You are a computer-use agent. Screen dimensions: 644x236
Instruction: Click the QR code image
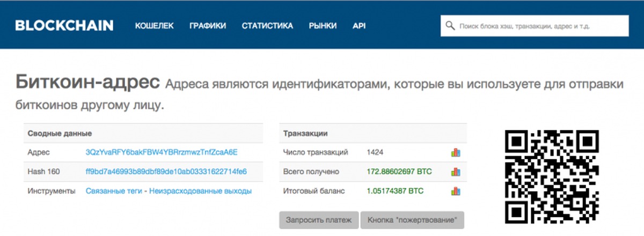click(x=552, y=176)
